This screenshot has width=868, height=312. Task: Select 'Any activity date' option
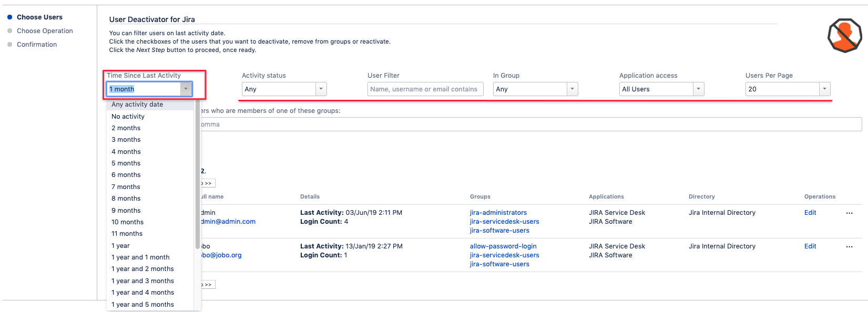pyautogui.click(x=150, y=105)
